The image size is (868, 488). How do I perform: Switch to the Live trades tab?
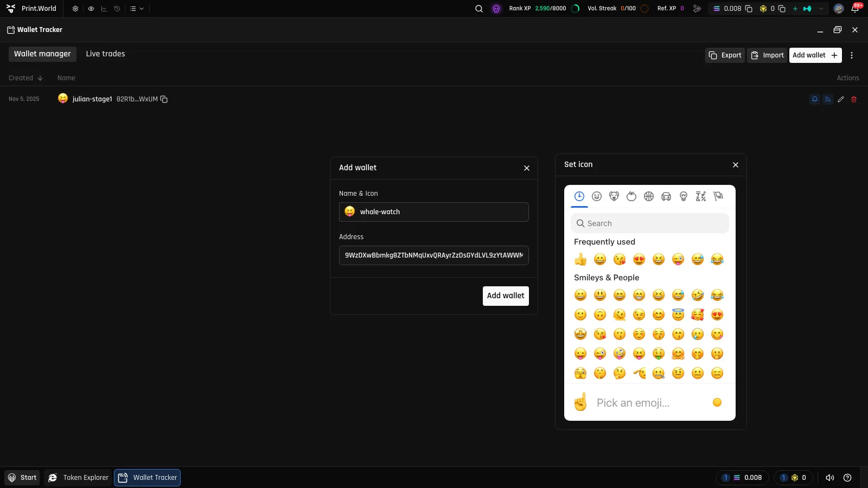pos(105,54)
